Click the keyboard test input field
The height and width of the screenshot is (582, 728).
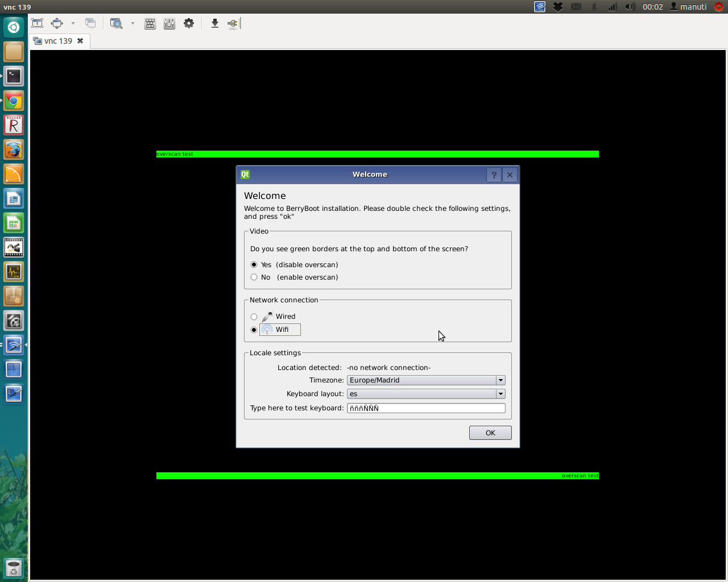[x=426, y=408]
